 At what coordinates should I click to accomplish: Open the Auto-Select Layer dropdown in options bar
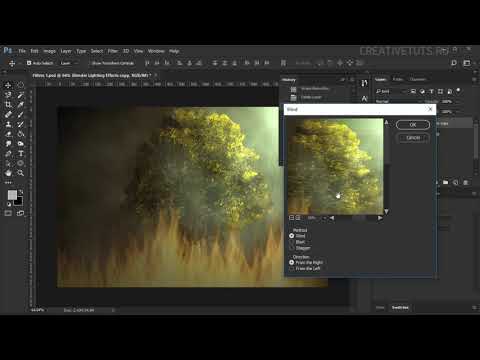pyautogui.click(x=69, y=63)
